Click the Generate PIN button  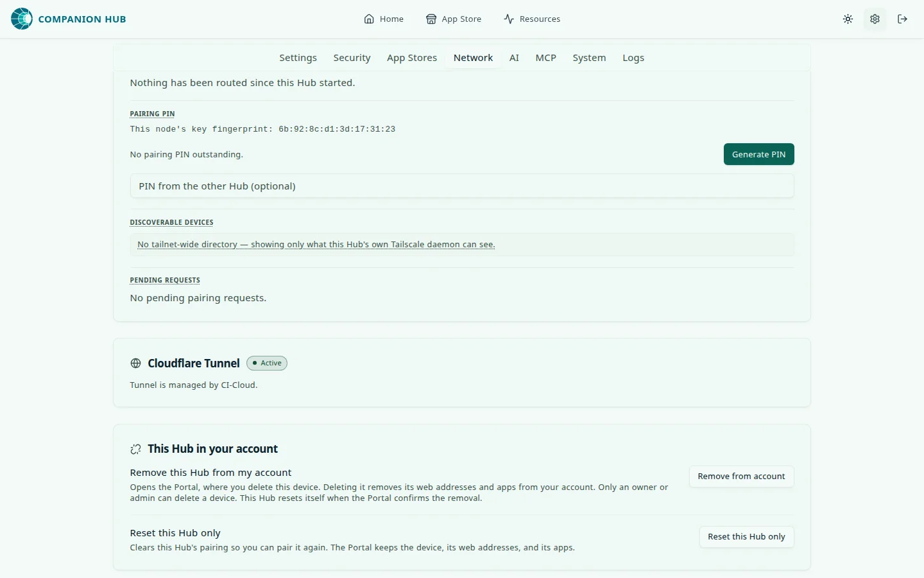point(758,154)
